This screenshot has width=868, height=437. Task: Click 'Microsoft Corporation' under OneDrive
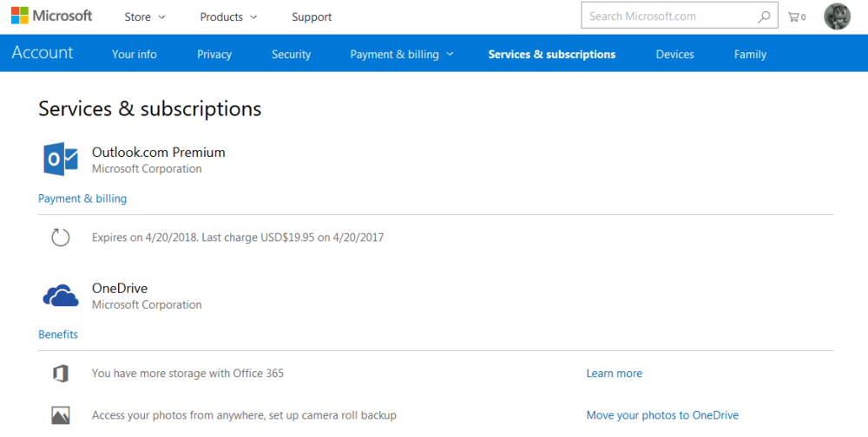147,305
